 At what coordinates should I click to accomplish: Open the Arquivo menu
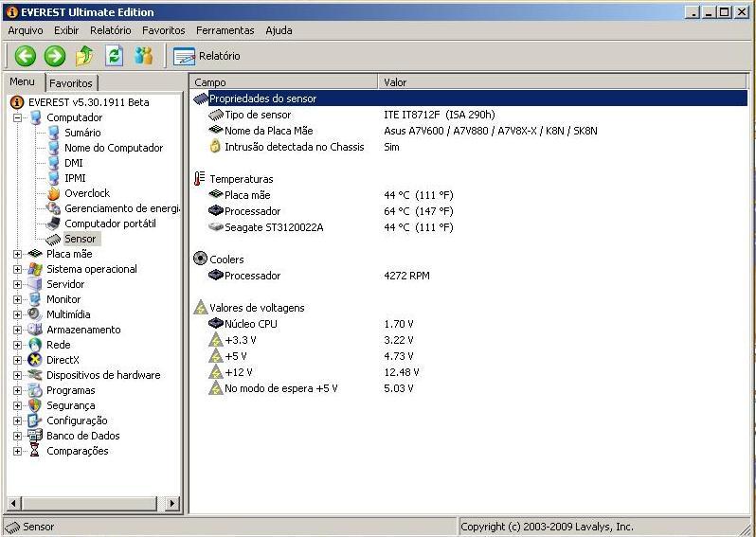point(26,30)
